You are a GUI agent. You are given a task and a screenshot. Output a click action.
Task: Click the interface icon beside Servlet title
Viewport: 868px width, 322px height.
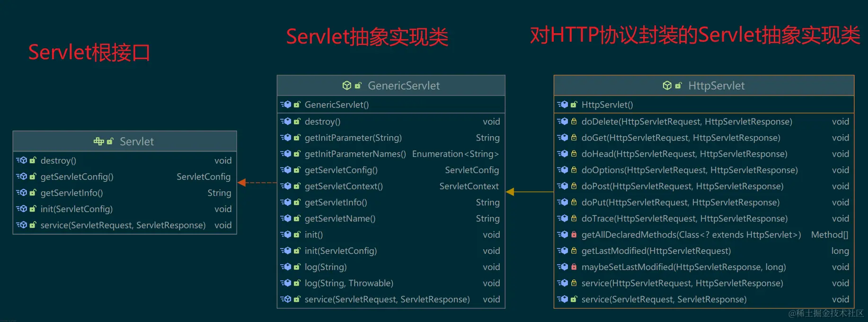[98, 141]
